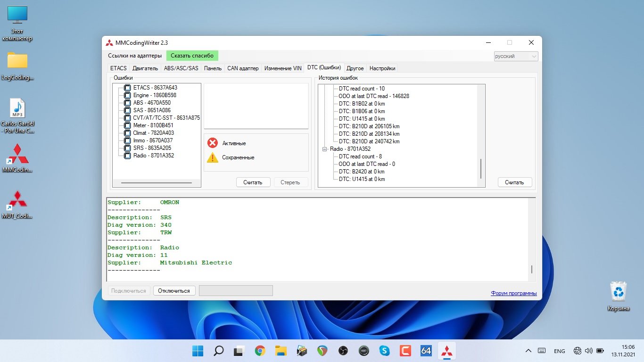This screenshot has height=362, width=644.
Task: Open the Windows Start menu
Action: (x=198, y=351)
